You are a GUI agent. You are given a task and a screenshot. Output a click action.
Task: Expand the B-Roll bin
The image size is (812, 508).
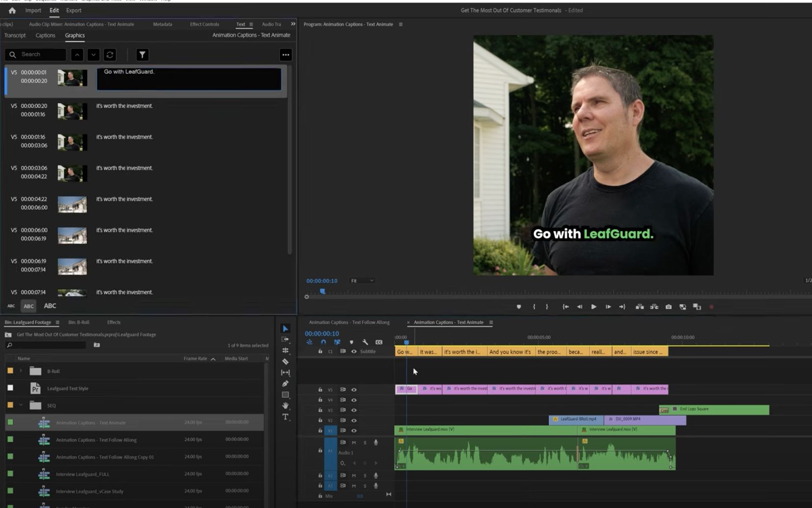21,371
